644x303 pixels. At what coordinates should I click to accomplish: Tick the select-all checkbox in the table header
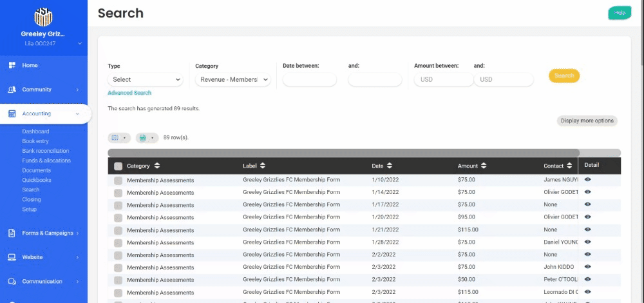(118, 166)
